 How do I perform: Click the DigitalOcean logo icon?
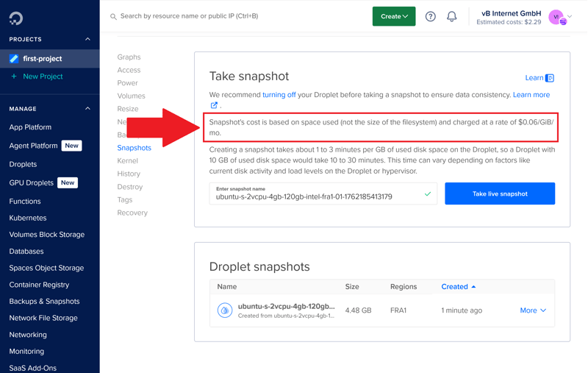pyautogui.click(x=16, y=17)
